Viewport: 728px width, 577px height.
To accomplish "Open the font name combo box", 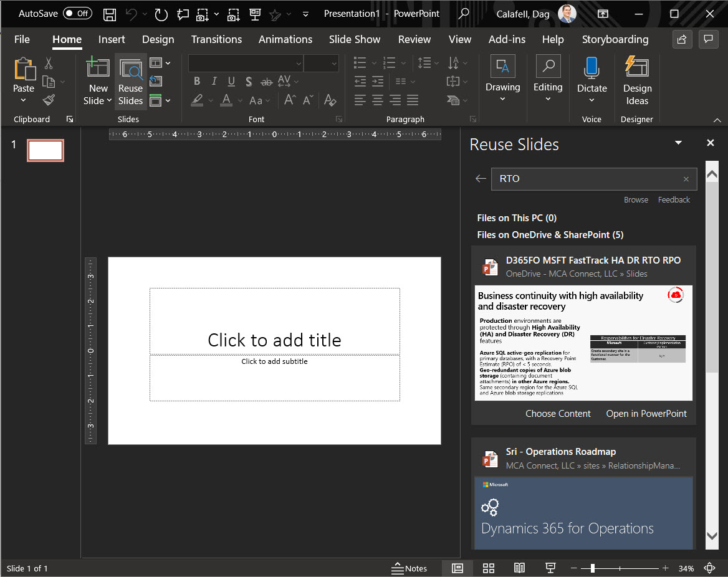I will (x=246, y=64).
